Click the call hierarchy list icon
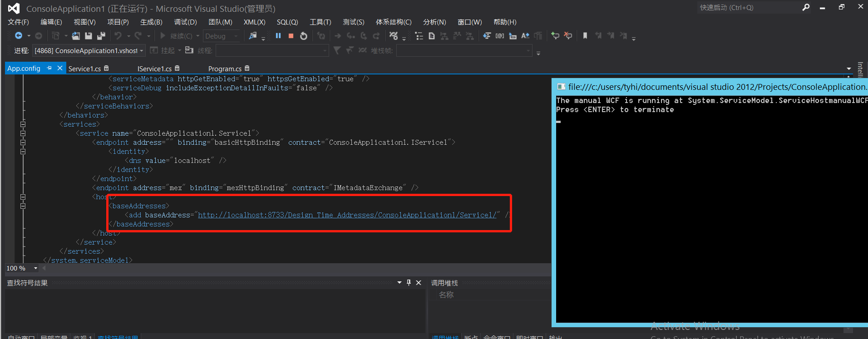The image size is (868, 339). click(x=419, y=36)
